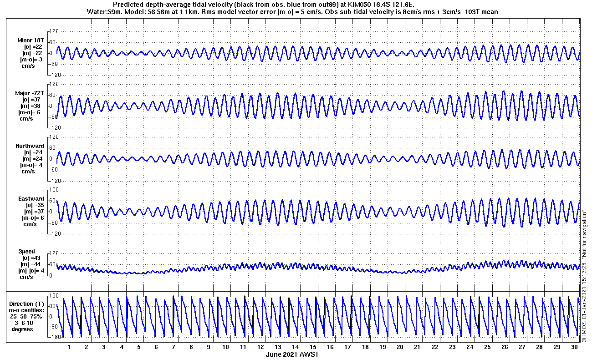Select the 'Eastward' panel label
Screen dimensions: 592x364
[x=31, y=199]
